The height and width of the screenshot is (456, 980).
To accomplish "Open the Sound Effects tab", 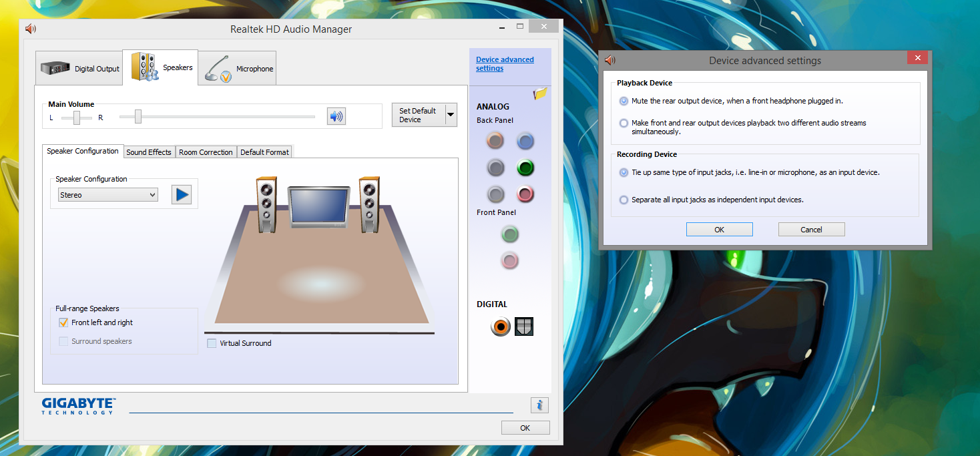I will coord(149,152).
